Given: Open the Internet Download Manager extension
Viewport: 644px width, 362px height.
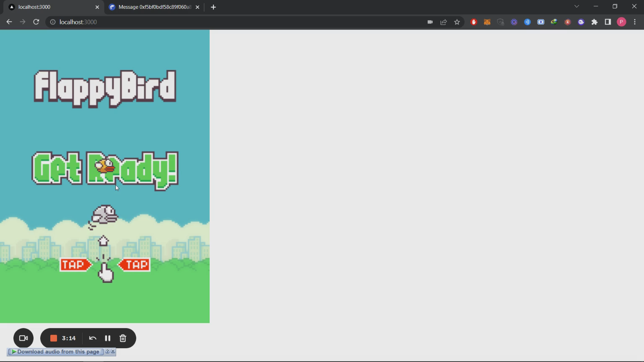Looking at the screenshot, I should 554,22.
